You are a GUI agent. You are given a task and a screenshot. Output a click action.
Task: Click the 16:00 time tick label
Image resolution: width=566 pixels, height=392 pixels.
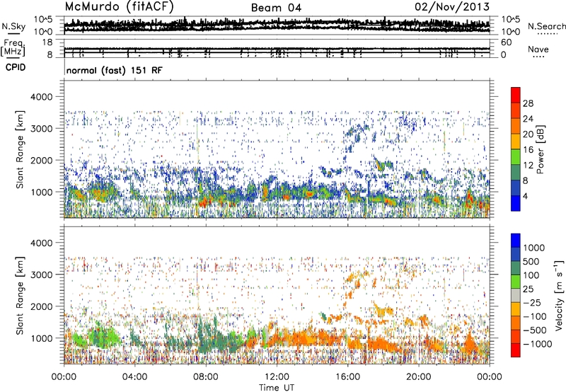pos(347,377)
